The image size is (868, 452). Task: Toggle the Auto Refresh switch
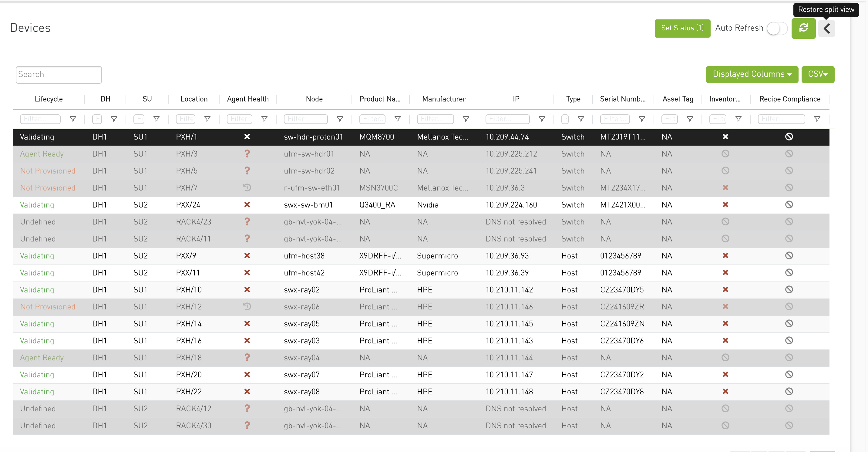pos(777,28)
